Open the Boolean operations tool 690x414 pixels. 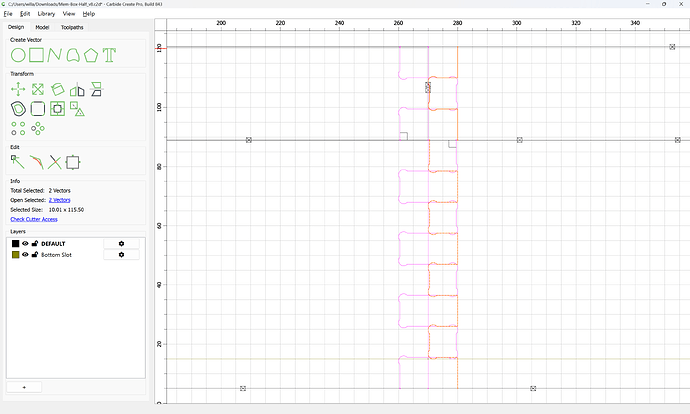pyautogui.click(x=57, y=109)
